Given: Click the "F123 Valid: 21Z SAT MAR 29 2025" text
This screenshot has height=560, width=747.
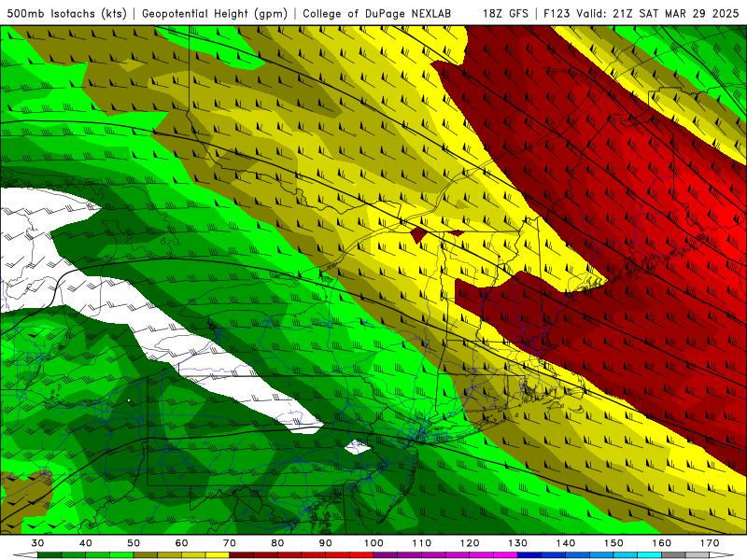Looking at the screenshot, I should (641, 13).
